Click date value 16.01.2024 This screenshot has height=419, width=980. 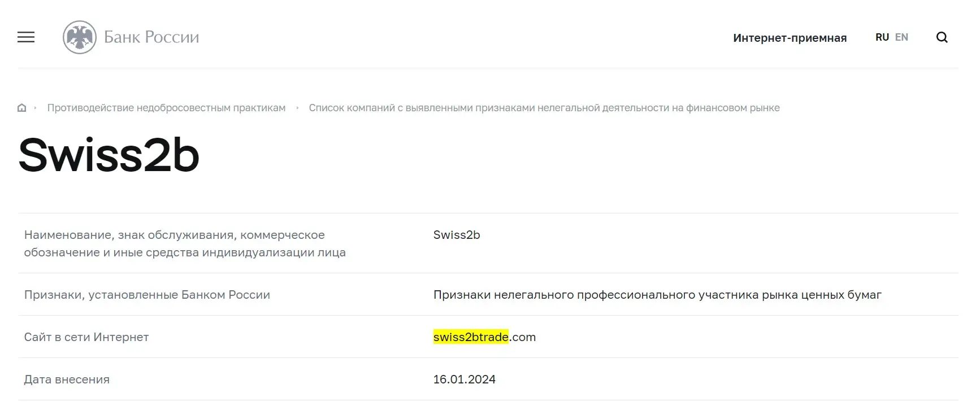pos(464,379)
